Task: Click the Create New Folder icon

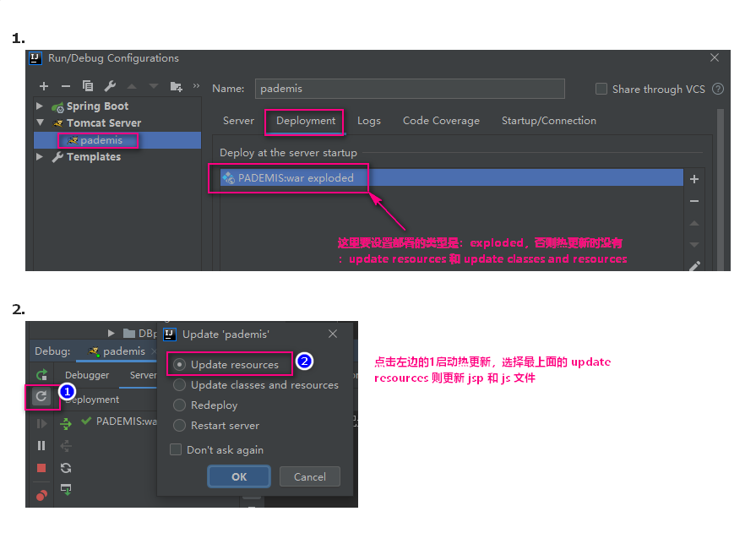Action: (x=176, y=86)
